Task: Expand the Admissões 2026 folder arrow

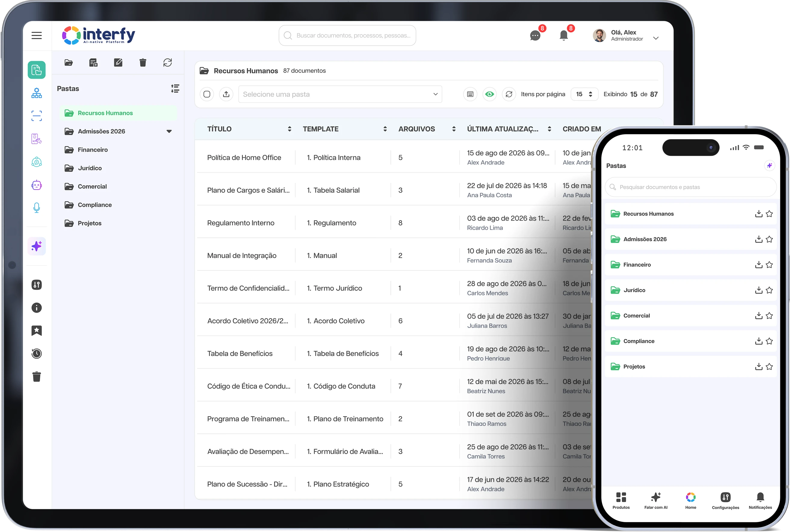Action: pos(169,131)
